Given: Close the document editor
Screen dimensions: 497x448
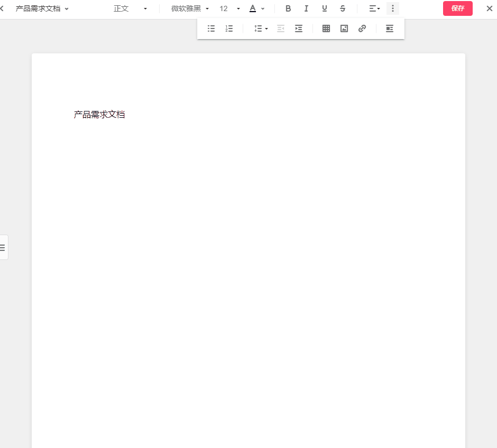Looking at the screenshot, I should 490,8.
